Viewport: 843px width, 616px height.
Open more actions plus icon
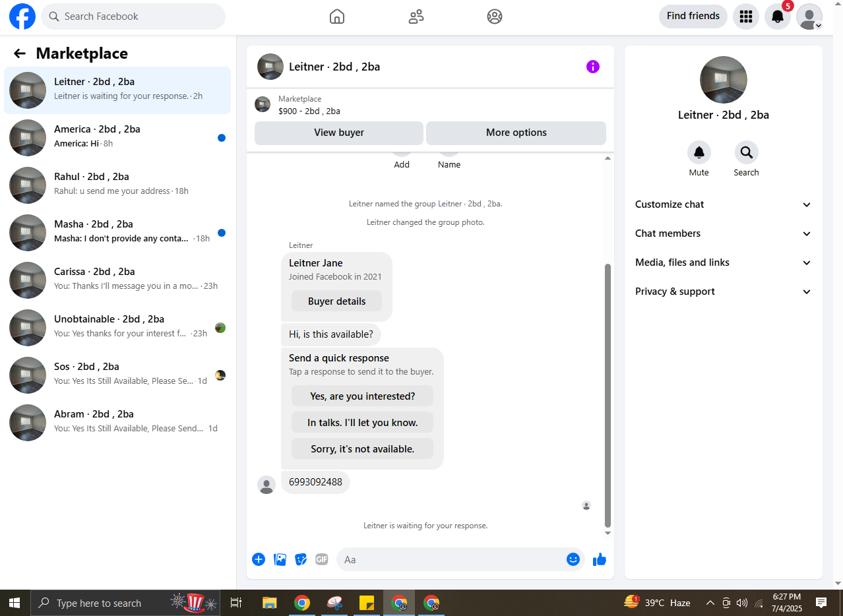click(259, 559)
